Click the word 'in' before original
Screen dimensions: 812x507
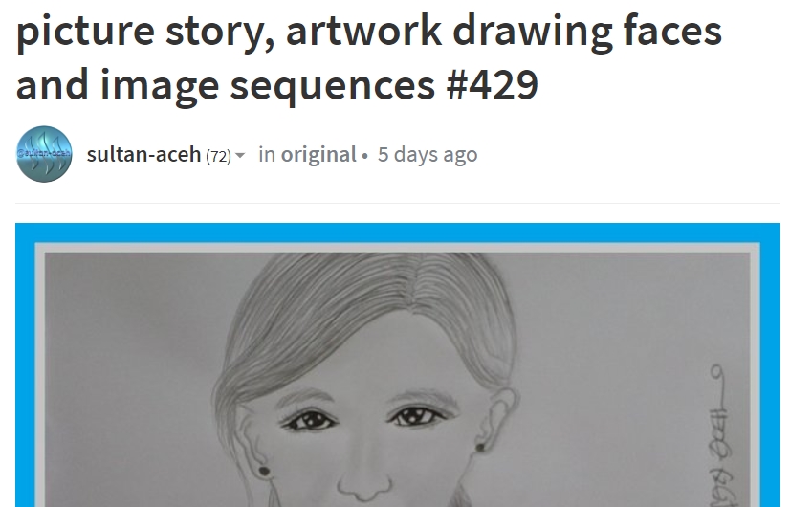(267, 154)
